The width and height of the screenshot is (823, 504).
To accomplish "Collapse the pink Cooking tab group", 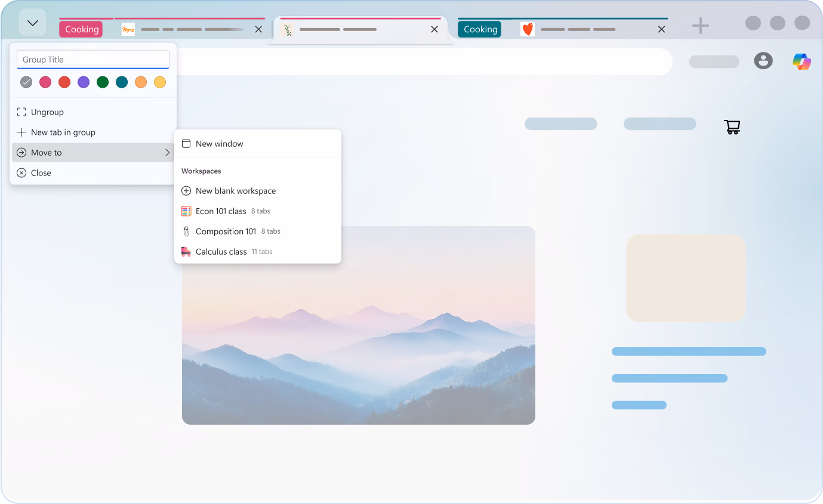I will 81,29.
